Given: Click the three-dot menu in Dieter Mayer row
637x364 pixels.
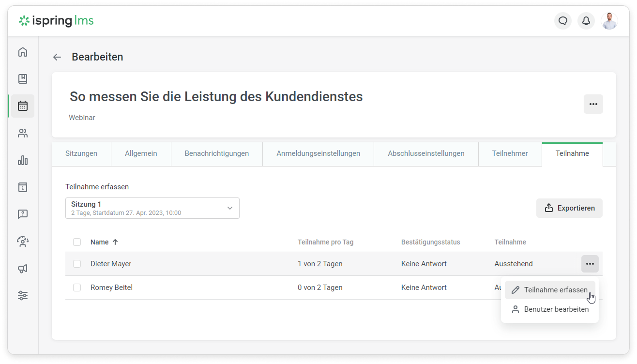Looking at the screenshot, I should (590, 264).
